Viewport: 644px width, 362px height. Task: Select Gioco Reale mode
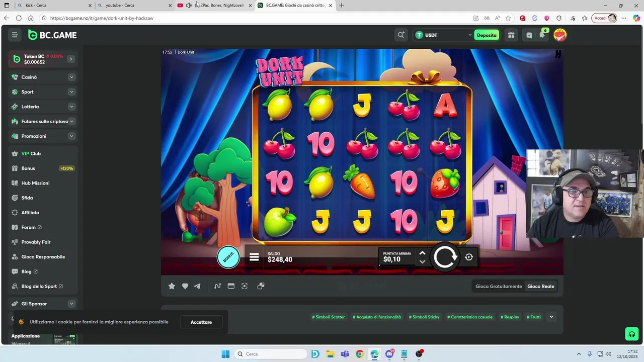(541, 286)
